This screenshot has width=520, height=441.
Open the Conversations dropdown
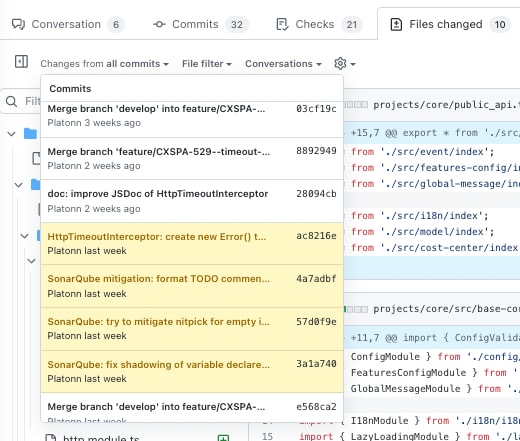coord(283,64)
